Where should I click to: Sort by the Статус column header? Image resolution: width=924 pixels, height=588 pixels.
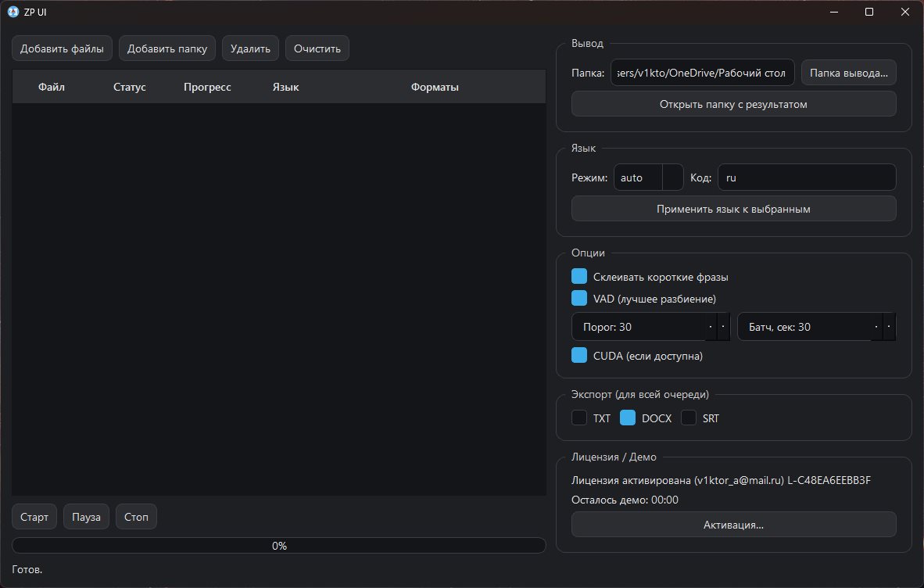coord(130,88)
